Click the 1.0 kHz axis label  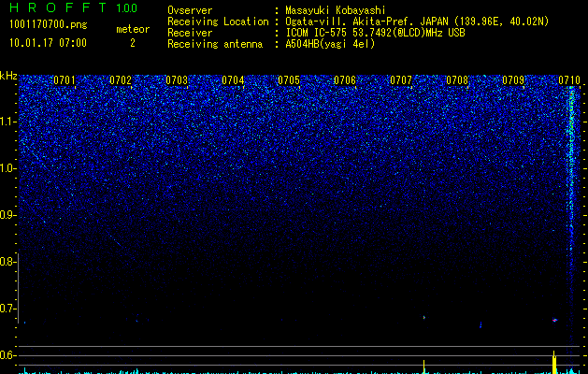coord(7,168)
